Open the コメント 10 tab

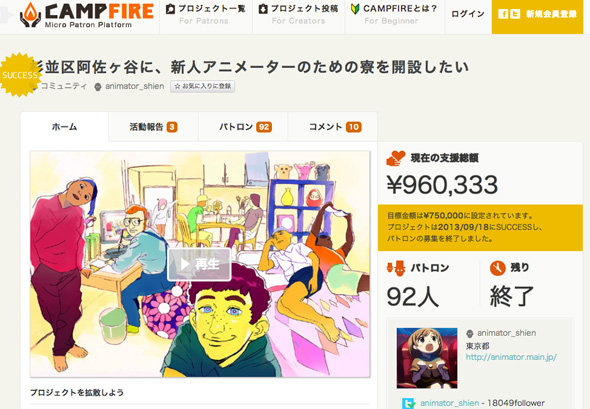[335, 127]
